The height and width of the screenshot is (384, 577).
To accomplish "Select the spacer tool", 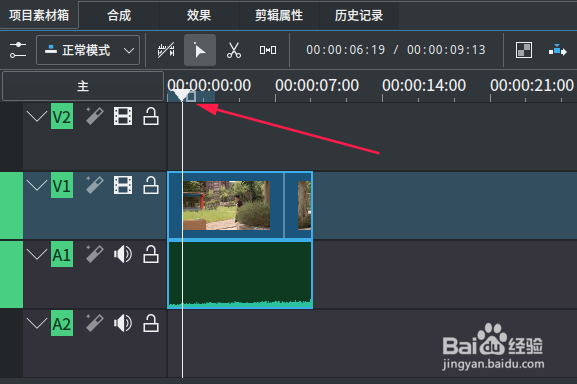I will (268, 50).
